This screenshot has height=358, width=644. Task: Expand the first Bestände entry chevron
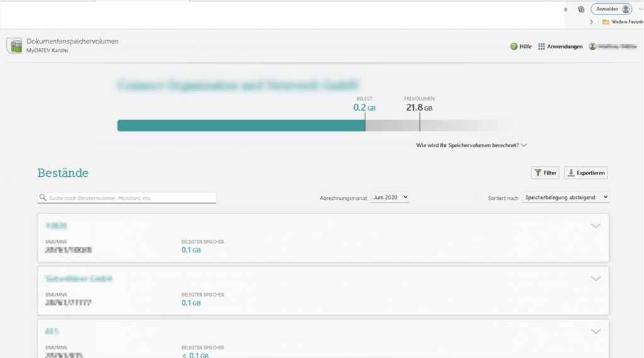(x=596, y=226)
